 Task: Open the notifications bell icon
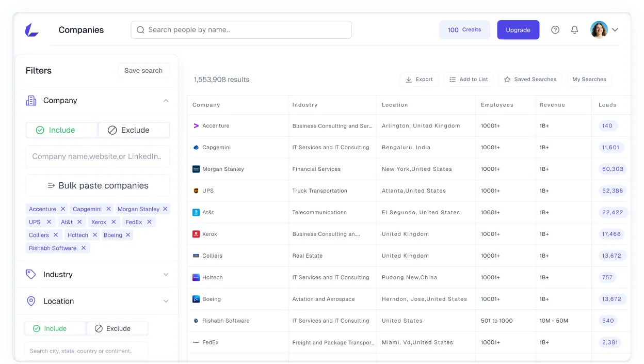[x=574, y=30]
